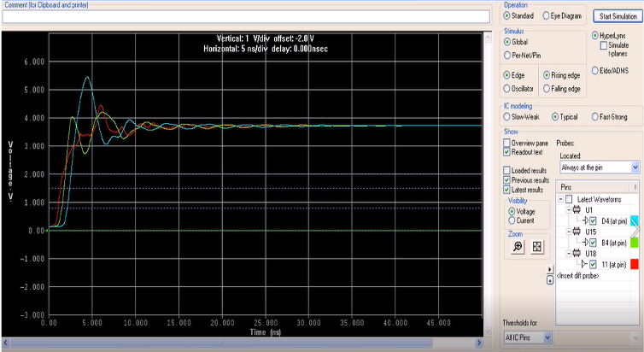This screenshot has height=352, width=644.
Task: Click the B4 (at pin) label
Action: (614, 243)
